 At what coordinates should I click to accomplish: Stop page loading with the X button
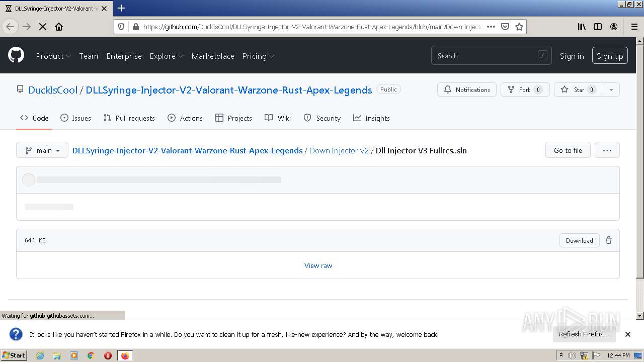coord(43,27)
